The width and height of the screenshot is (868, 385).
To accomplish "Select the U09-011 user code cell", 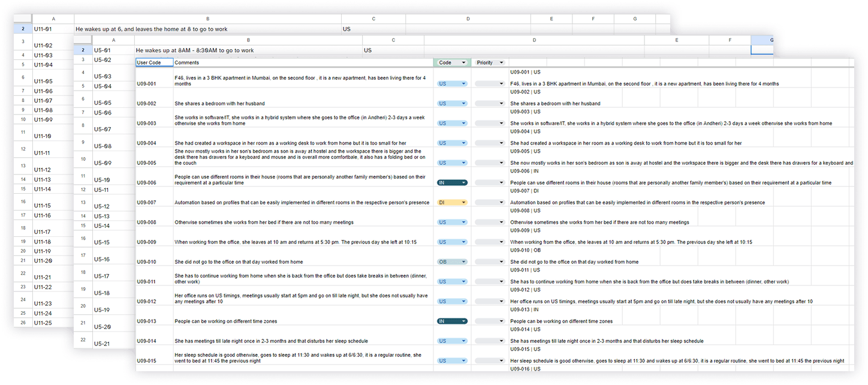I will click(x=155, y=275).
